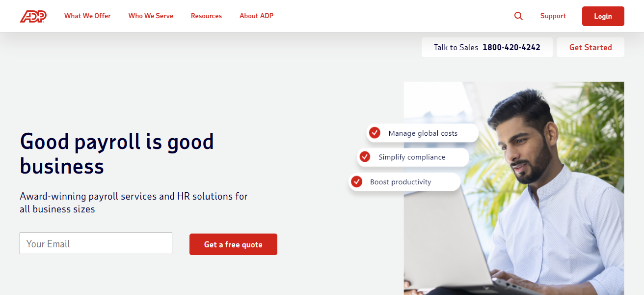Select the Your Email input field
The width and height of the screenshot is (644, 295).
(x=96, y=243)
